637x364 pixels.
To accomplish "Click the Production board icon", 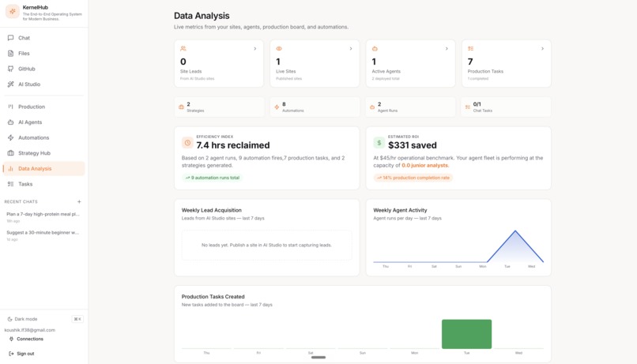I will pos(10,107).
